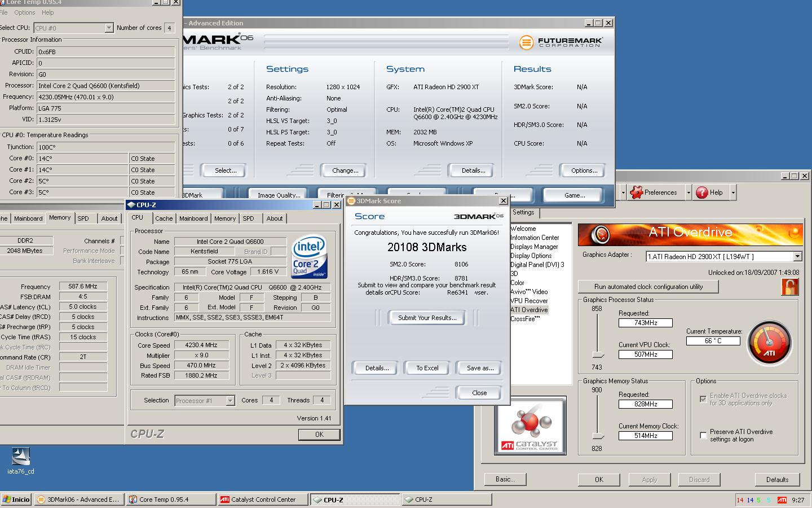812x508 pixels.
Task: Toggle Enable ATI Overdrive clocks for 3D checkbox
Action: (x=703, y=399)
